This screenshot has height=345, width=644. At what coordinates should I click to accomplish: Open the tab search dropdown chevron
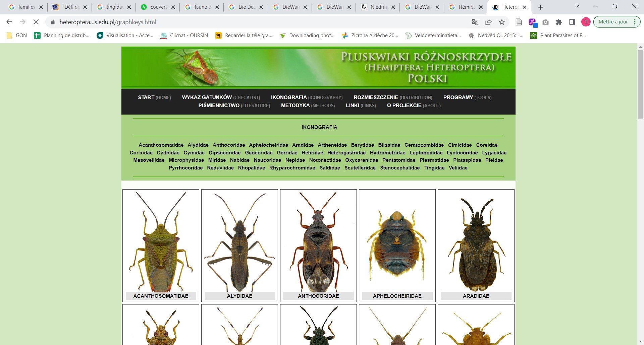point(577,6)
